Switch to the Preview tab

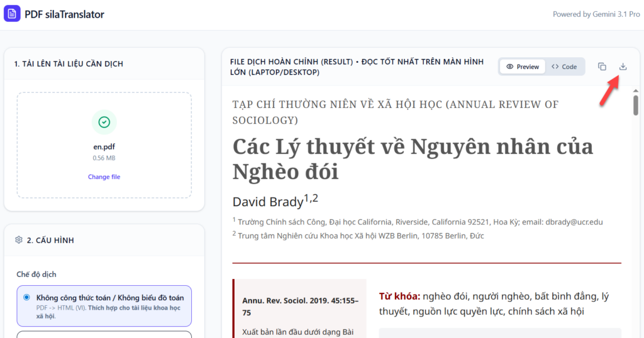pos(523,67)
